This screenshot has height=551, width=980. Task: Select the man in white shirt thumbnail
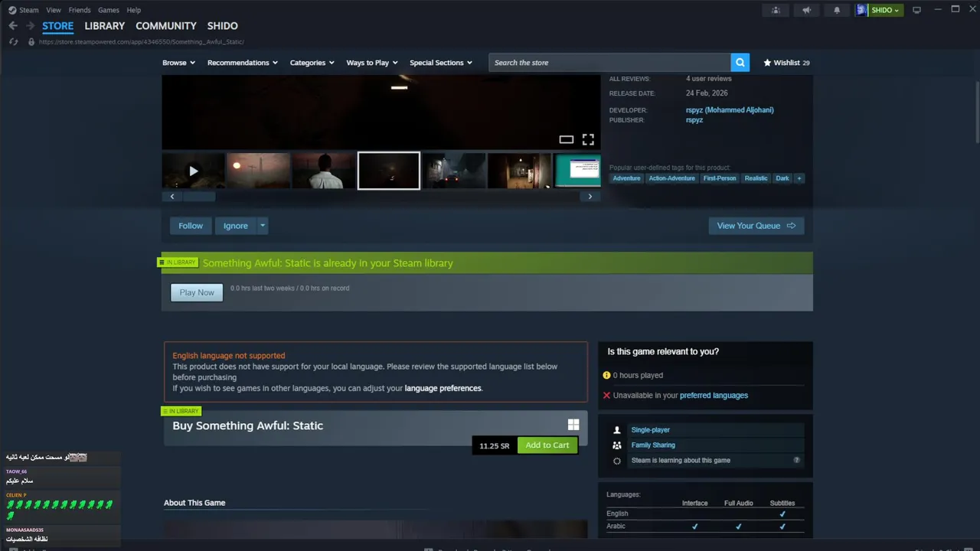coord(323,171)
